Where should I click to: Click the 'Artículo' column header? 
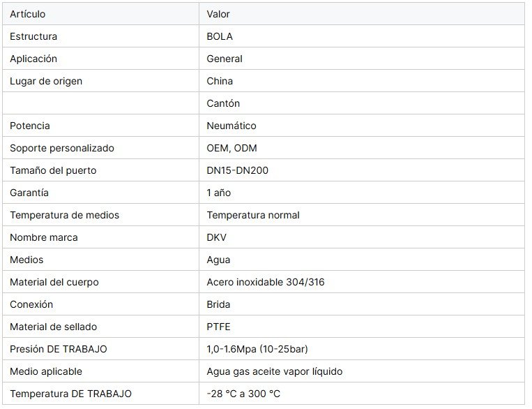coord(28,14)
